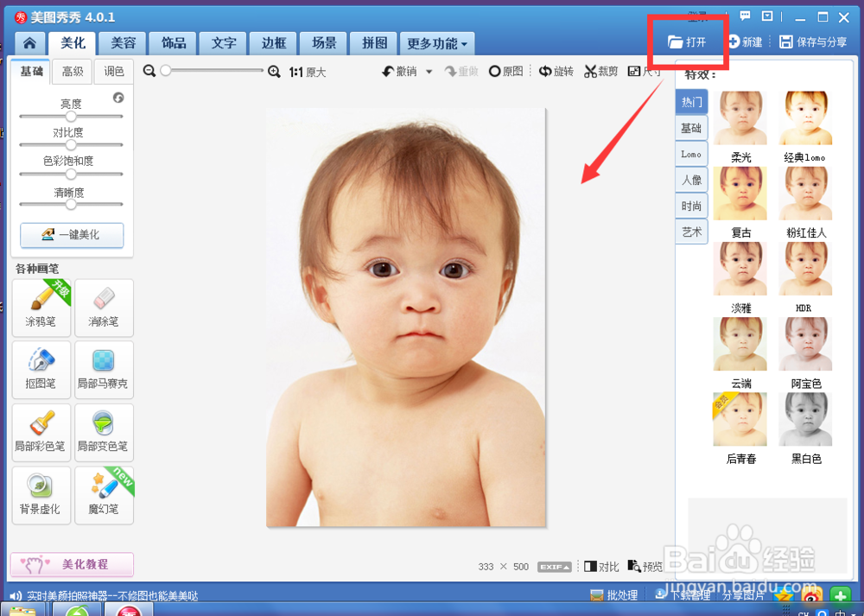This screenshot has height=616, width=864.
Task: Click the zoom level slider handle
Action: [165, 71]
